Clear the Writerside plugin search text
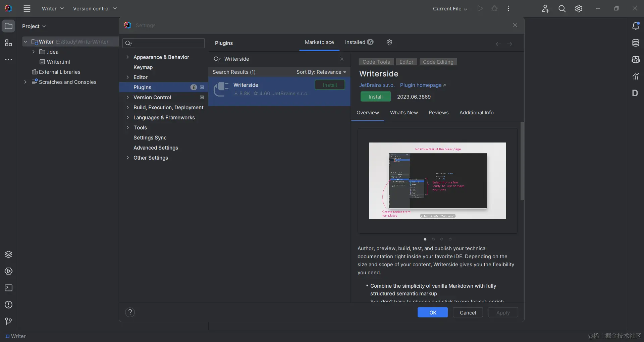The image size is (644, 342). pos(342,59)
